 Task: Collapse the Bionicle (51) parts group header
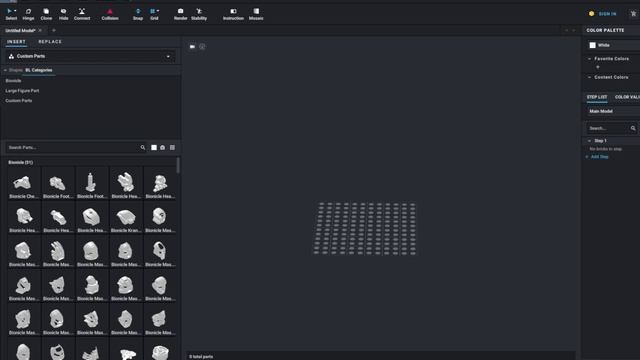[x=21, y=162]
